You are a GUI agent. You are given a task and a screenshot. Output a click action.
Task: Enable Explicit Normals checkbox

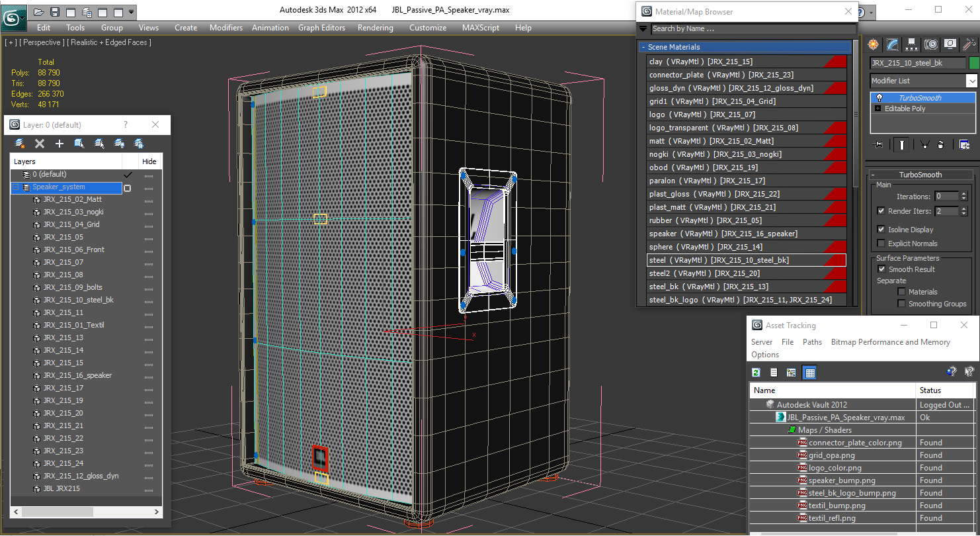click(x=881, y=244)
